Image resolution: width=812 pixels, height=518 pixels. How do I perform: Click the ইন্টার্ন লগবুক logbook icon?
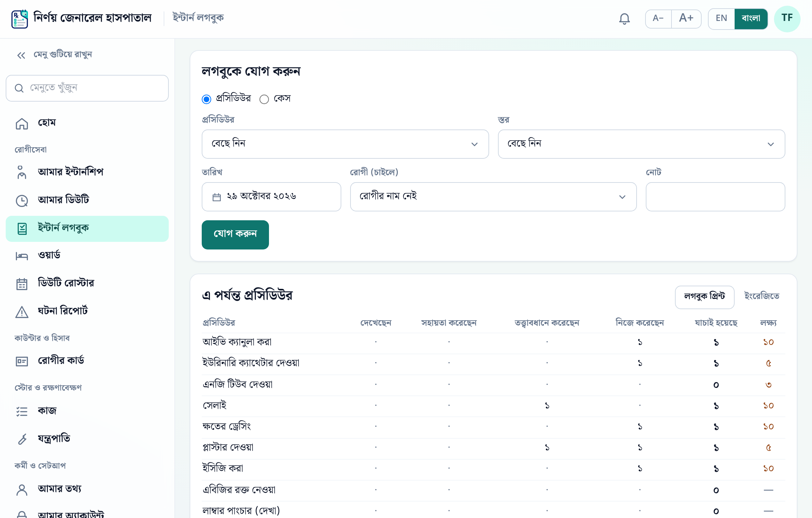click(x=22, y=229)
